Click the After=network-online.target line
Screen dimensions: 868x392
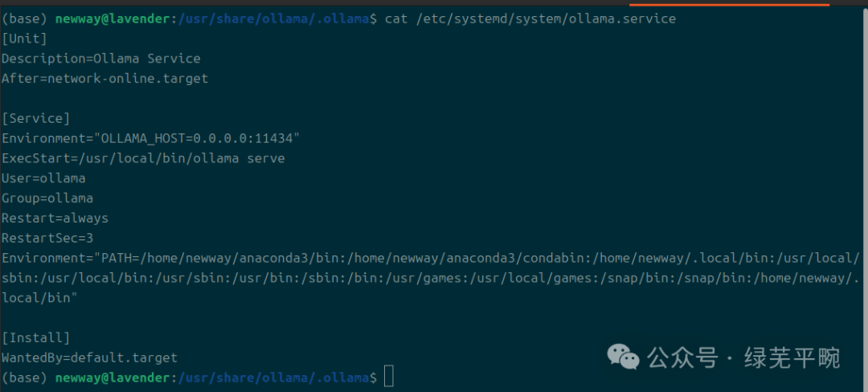[105, 79]
